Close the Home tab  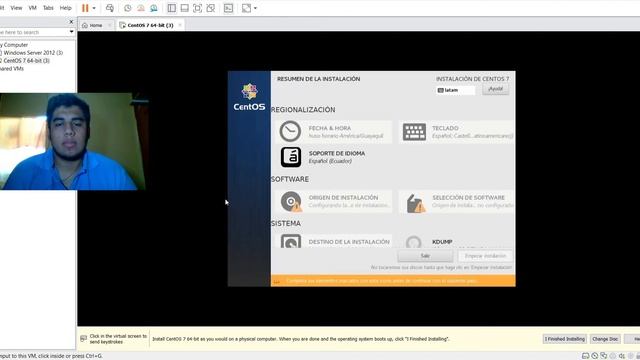(109, 25)
